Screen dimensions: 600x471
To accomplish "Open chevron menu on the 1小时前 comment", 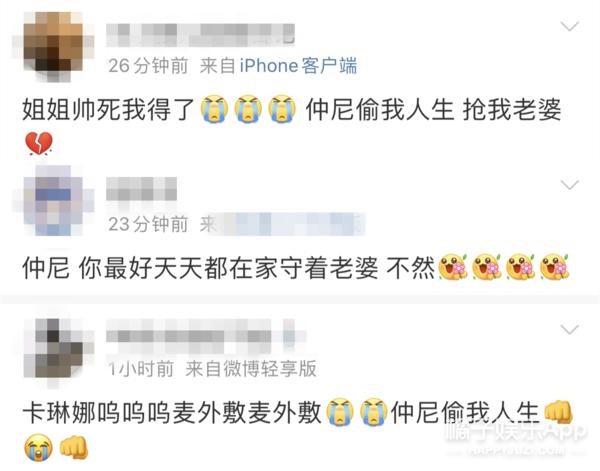I will coord(569,329).
